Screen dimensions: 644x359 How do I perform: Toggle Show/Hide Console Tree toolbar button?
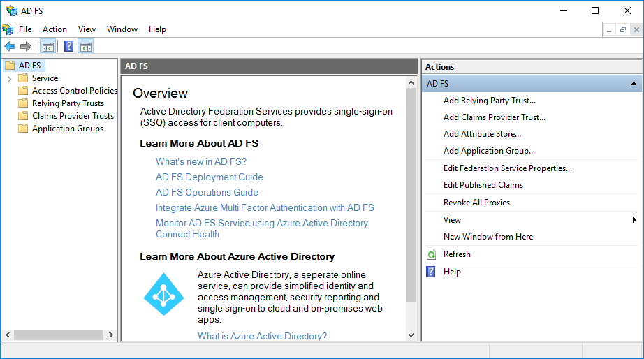pyautogui.click(x=47, y=47)
